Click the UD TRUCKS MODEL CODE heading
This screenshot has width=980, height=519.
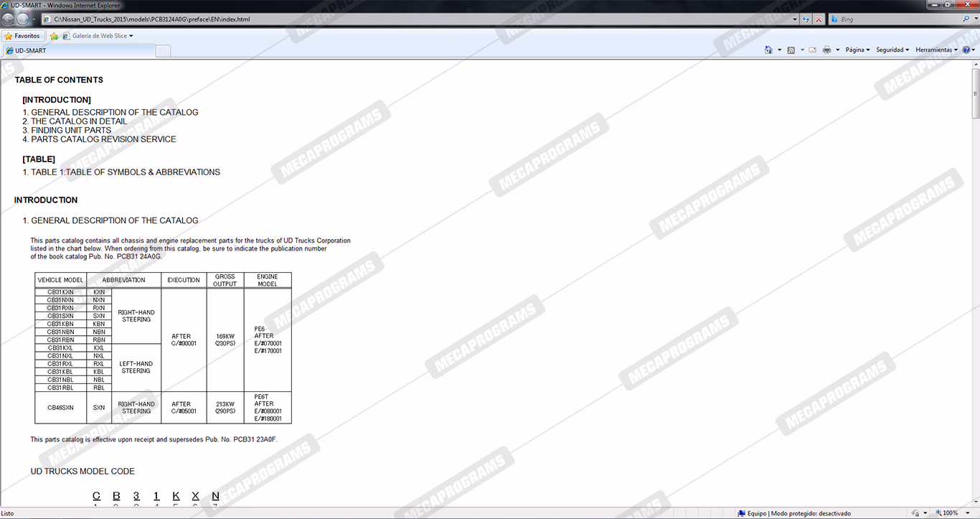click(x=83, y=472)
